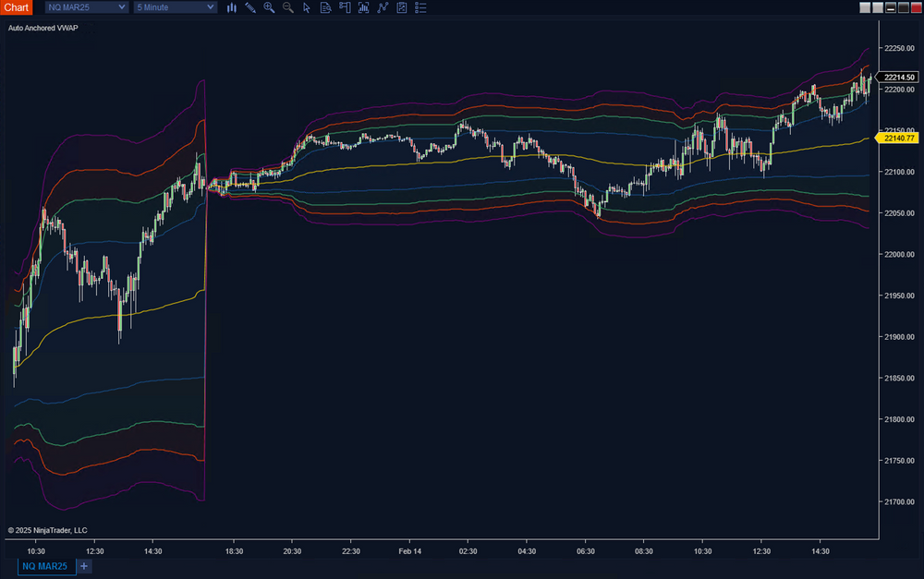The width and height of the screenshot is (924, 579).
Task: Click the NinjaTrader copyright notice text
Action: click(x=46, y=530)
